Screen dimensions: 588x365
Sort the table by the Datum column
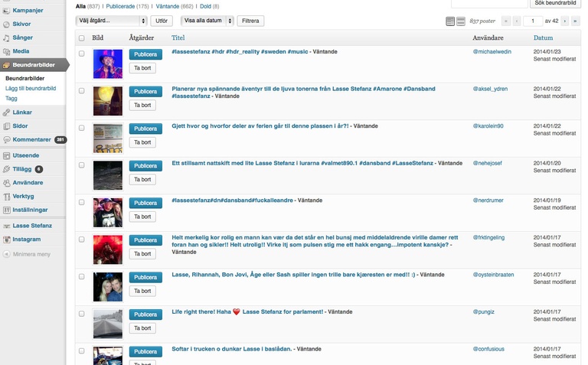[543, 37]
